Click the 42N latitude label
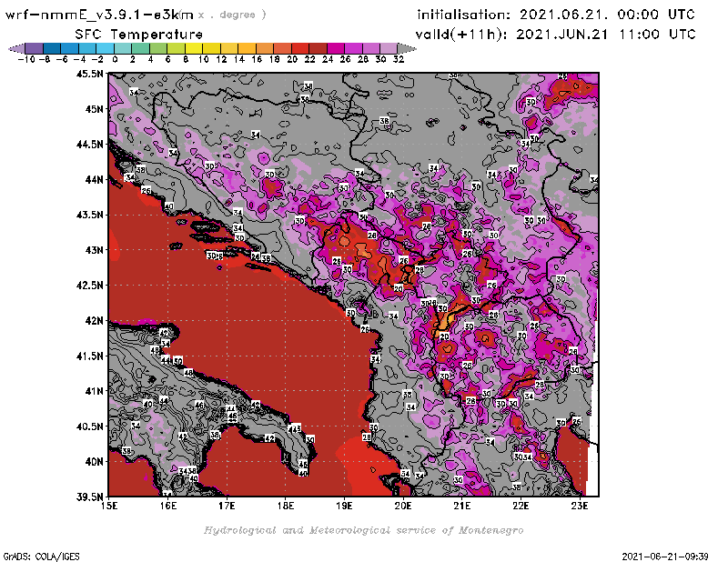Screen dimensions: 728x562 pyautogui.click(x=94, y=321)
